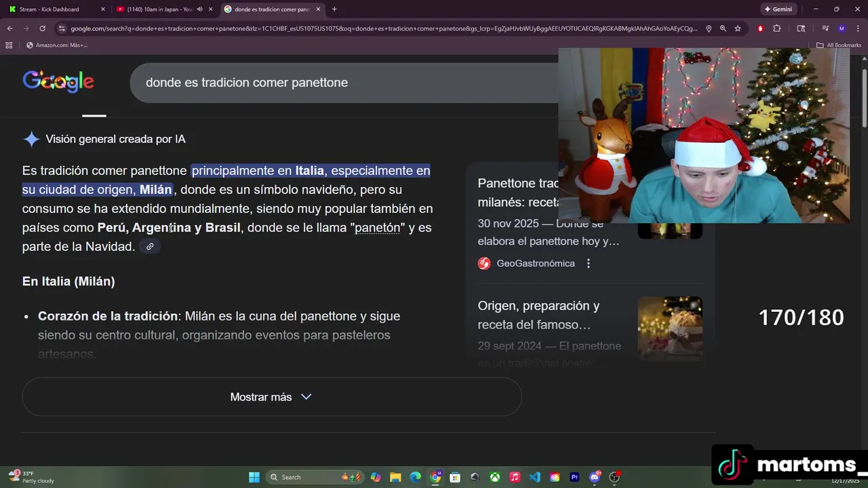
Task: Click the En Italia (Milán) heading
Action: coord(68,281)
